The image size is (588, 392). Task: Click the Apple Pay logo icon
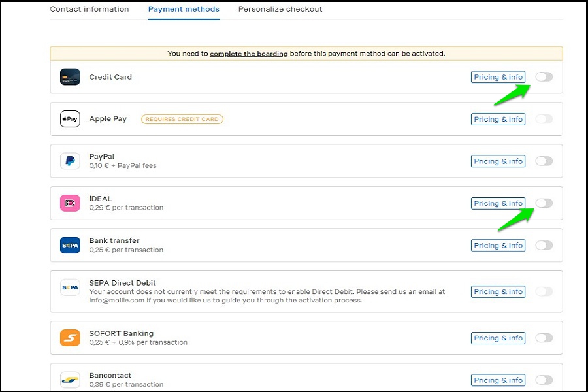(70, 119)
